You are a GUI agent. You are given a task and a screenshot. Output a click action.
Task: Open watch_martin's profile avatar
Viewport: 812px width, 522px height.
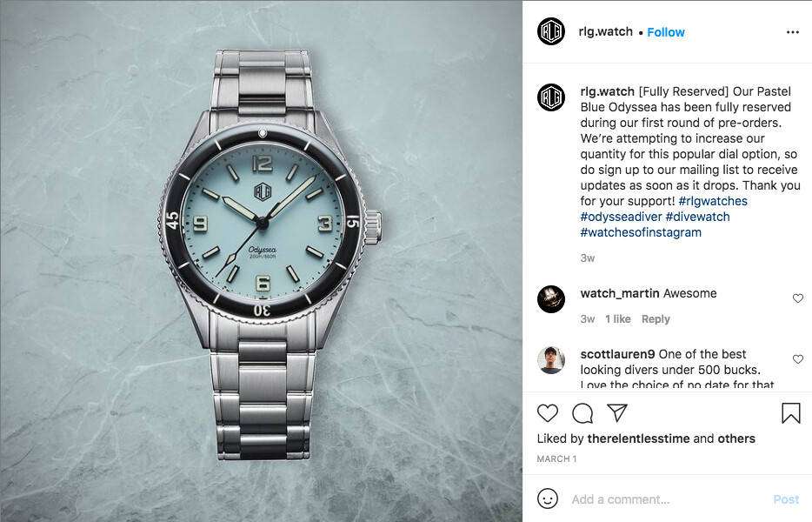[551, 299]
